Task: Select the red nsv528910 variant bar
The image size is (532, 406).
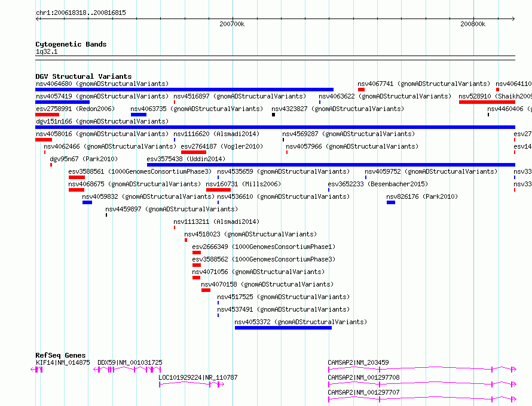Action: pos(487,102)
